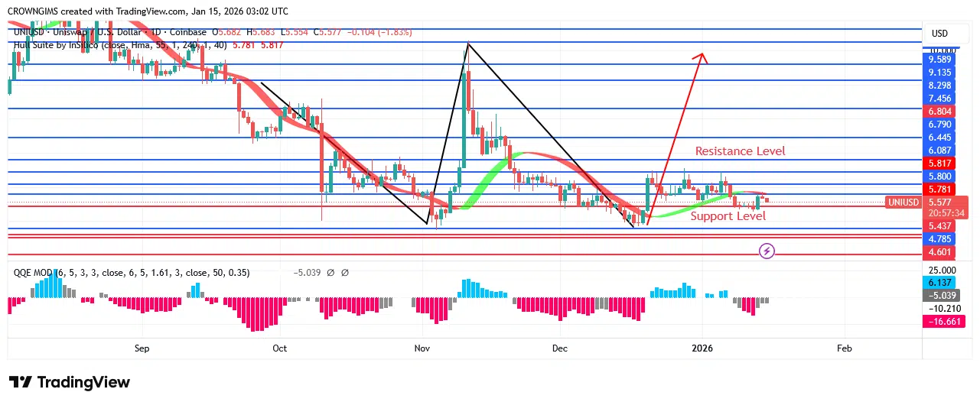Click the 'Support Level' text annotation
980x405 pixels.
[728, 216]
